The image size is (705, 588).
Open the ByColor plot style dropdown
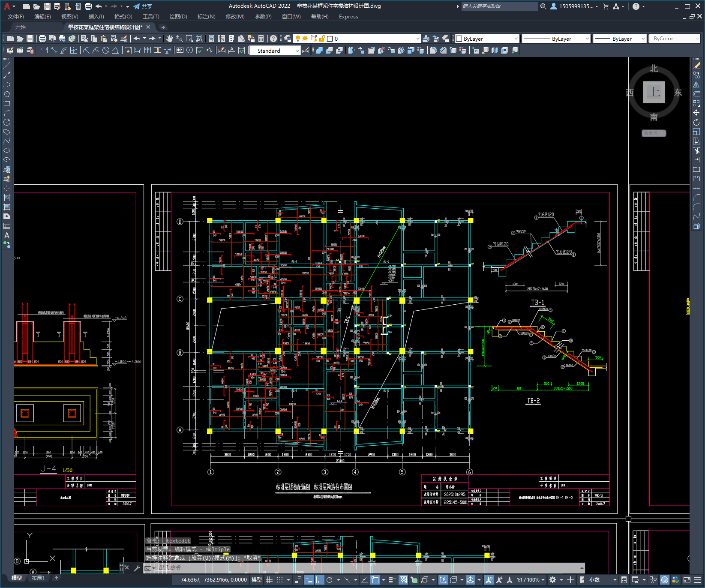point(675,39)
